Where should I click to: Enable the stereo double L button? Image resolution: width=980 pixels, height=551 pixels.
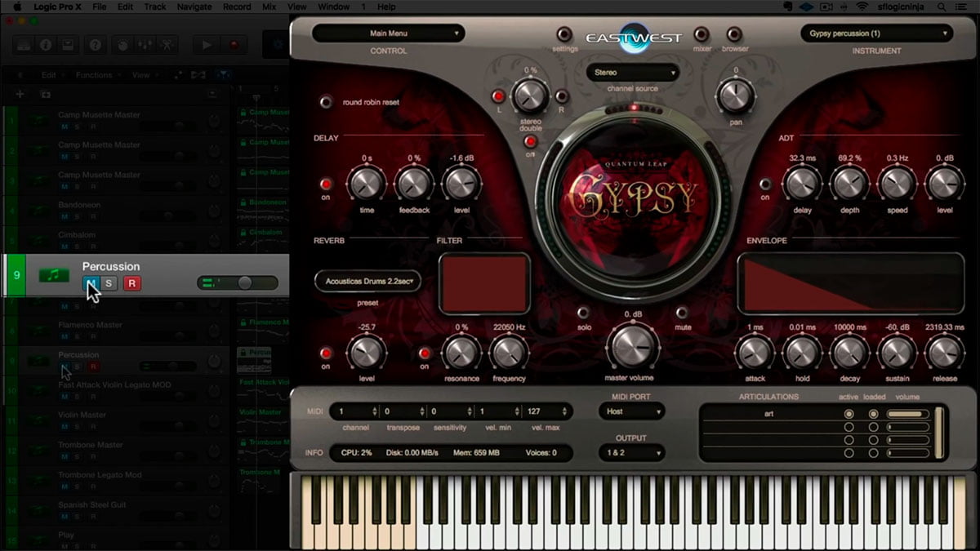[x=498, y=96]
